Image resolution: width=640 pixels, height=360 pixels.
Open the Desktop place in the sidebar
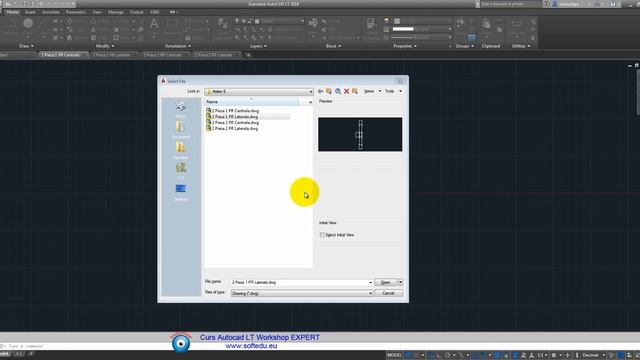181,192
